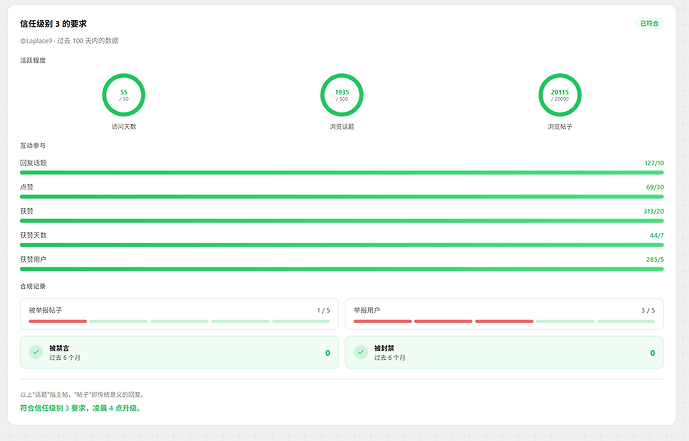The image size is (689, 441).
Task: Click the 获赞用户 row label
Action: (33, 260)
